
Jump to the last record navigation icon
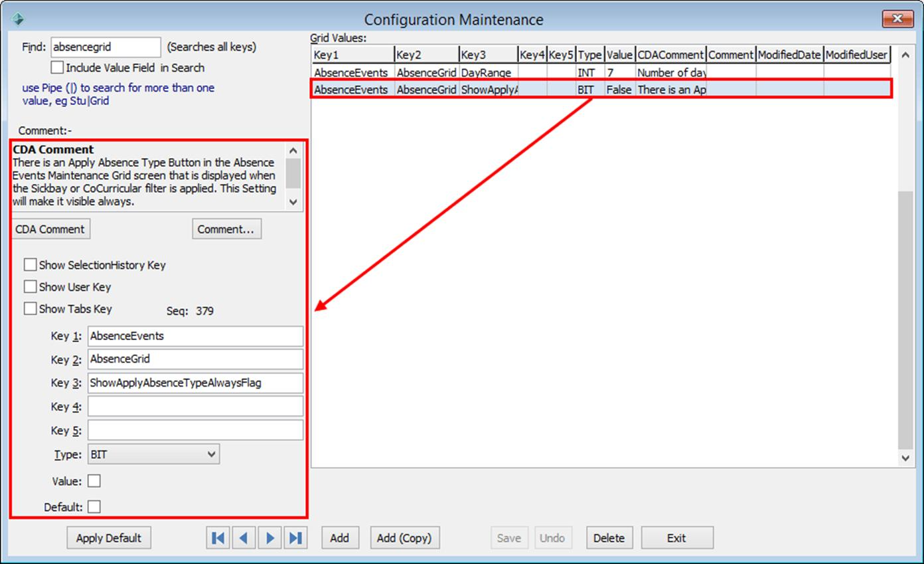click(x=295, y=538)
